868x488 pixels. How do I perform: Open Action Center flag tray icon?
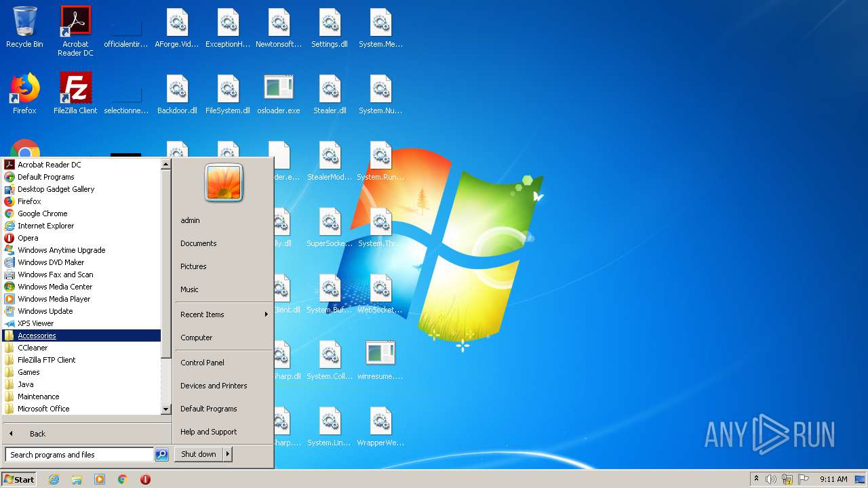[804, 479]
